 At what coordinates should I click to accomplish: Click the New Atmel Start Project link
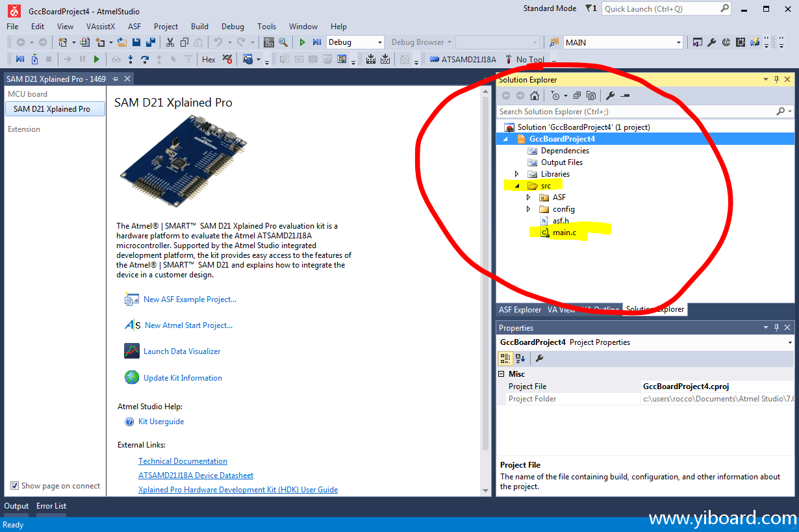[x=188, y=325]
